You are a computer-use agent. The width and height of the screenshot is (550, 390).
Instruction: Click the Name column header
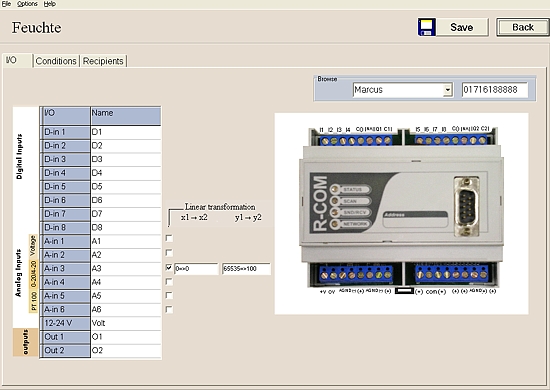coord(126,116)
